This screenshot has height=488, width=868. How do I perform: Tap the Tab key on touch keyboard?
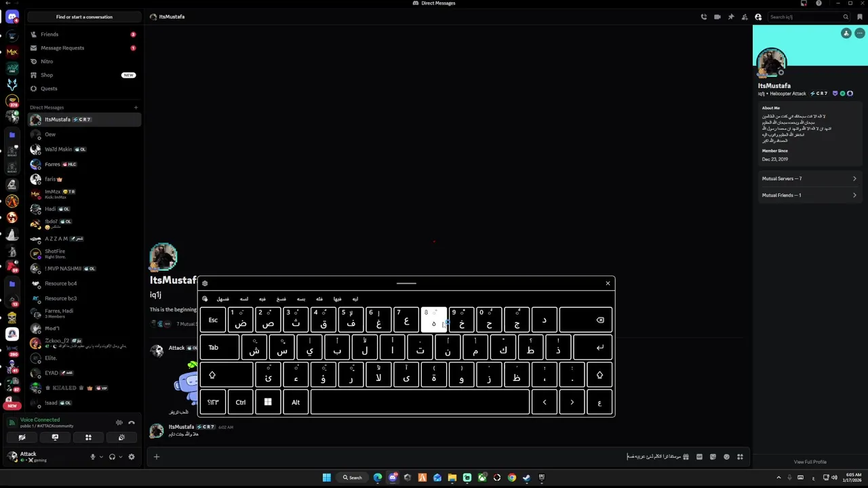pyautogui.click(x=220, y=348)
